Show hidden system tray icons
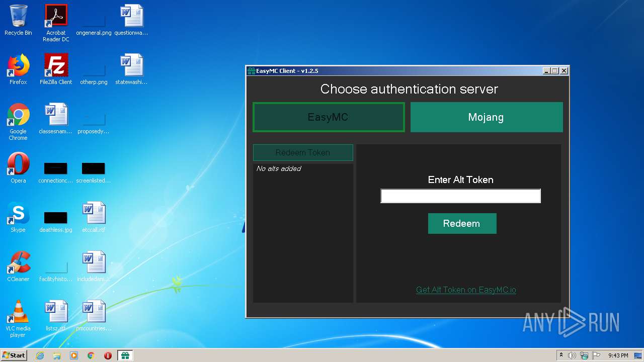This screenshot has height=362, width=644. (x=561, y=355)
